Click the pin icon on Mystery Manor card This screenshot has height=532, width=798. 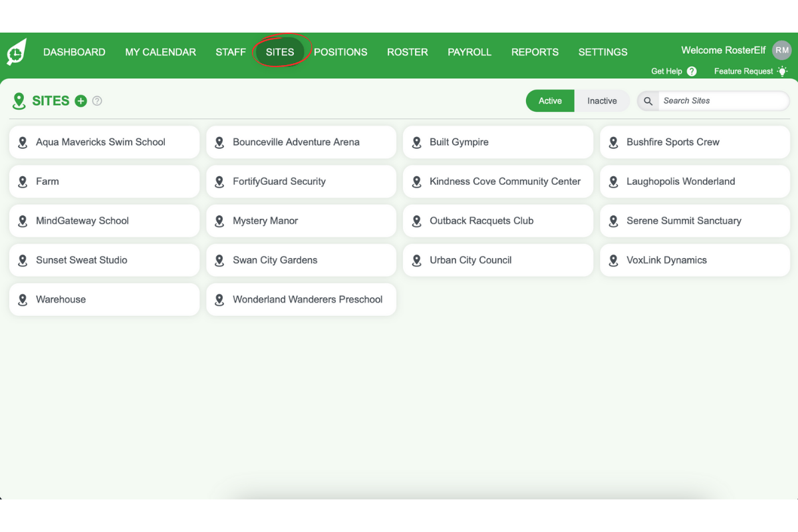click(x=219, y=221)
